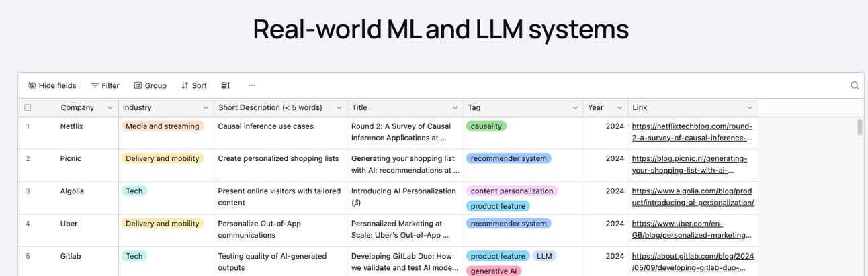Open the Group option

[x=150, y=85]
